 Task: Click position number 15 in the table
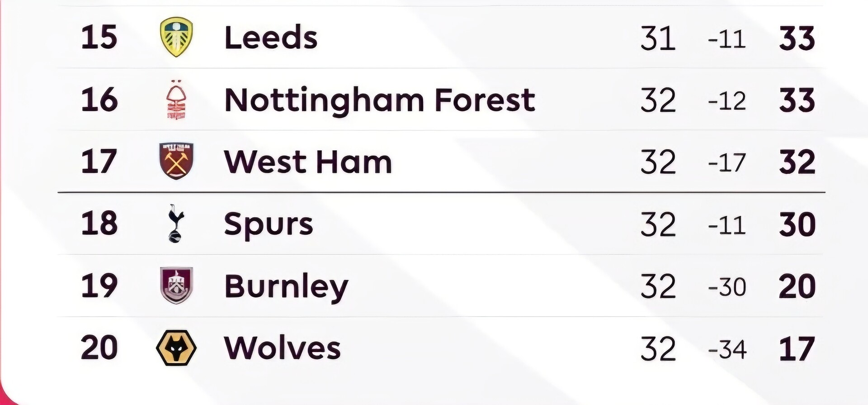[x=99, y=37]
